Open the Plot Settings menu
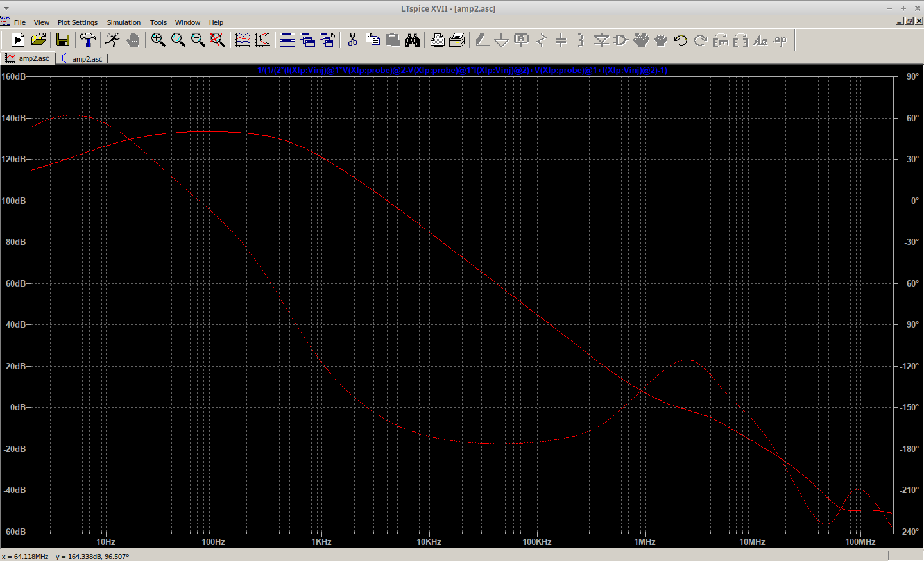The width and height of the screenshot is (924, 561). 78,22
